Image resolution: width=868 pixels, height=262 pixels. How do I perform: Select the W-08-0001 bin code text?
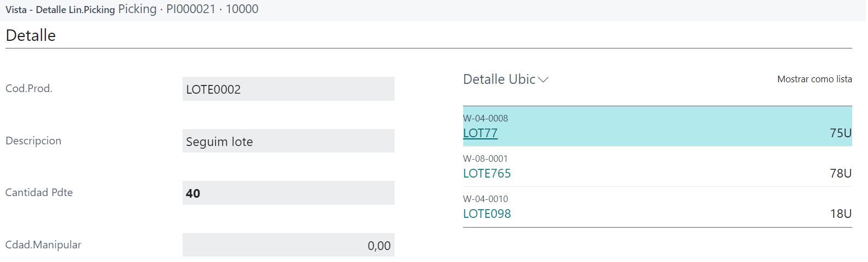(485, 159)
